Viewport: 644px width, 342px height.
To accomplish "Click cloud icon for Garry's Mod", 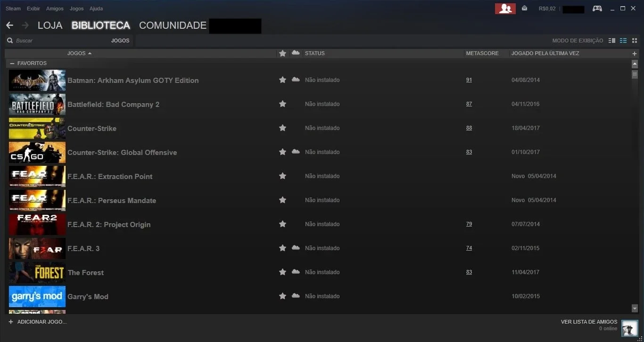I will click(x=296, y=296).
